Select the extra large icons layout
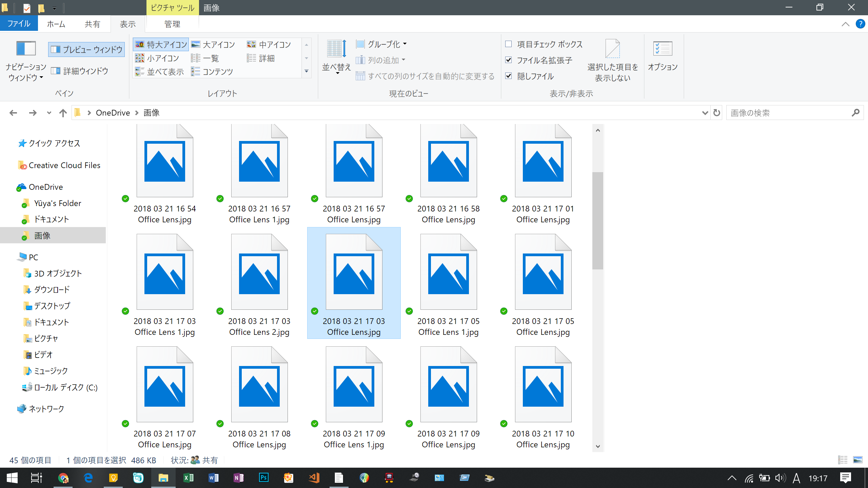 click(x=161, y=44)
